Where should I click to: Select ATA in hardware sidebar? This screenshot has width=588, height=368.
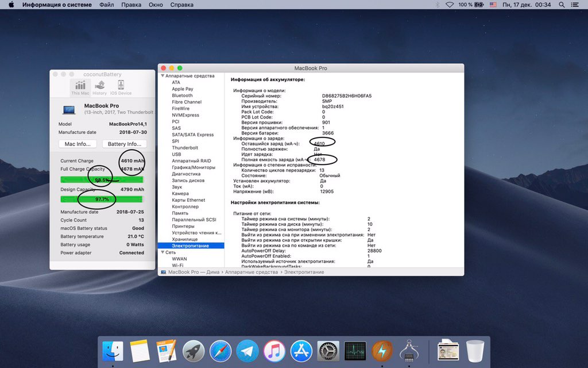point(176,82)
